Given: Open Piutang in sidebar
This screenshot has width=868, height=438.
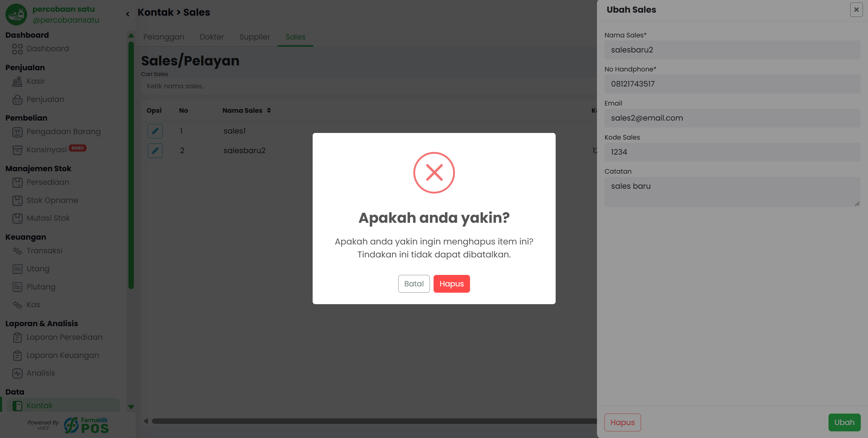Looking at the screenshot, I should click(x=34, y=287).
